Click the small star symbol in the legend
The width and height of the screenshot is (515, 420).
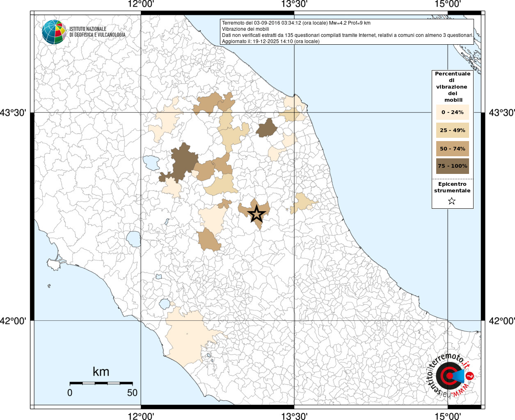pos(452,201)
